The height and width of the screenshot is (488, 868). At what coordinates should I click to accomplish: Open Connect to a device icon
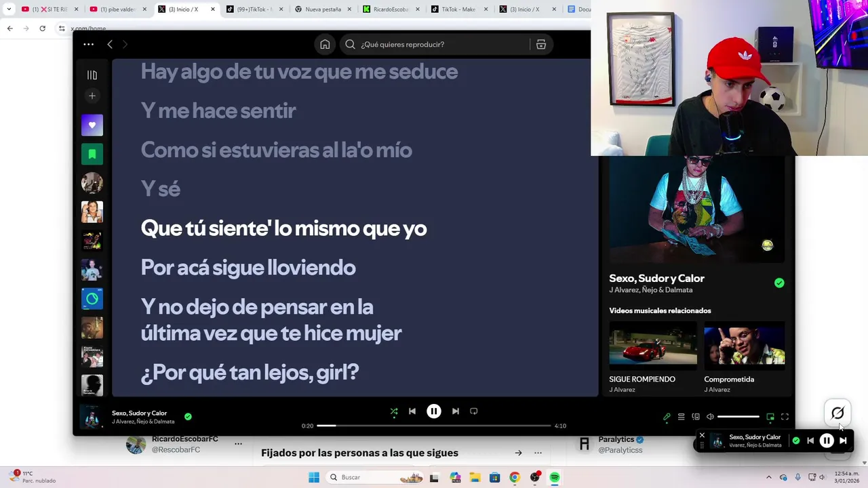pyautogui.click(x=696, y=417)
